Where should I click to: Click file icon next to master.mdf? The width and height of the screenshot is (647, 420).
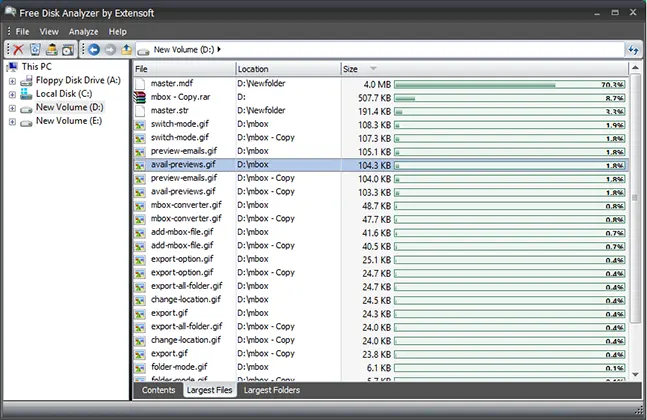tap(140, 84)
